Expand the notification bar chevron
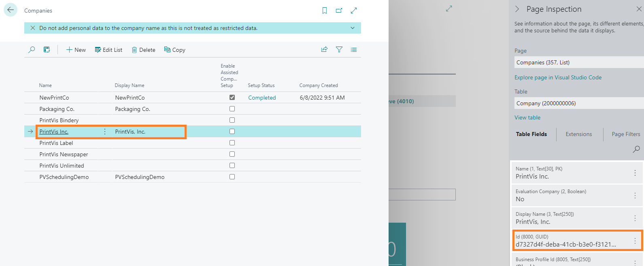The width and height of the screenshot is (644, 266). (x=353, y=28)
